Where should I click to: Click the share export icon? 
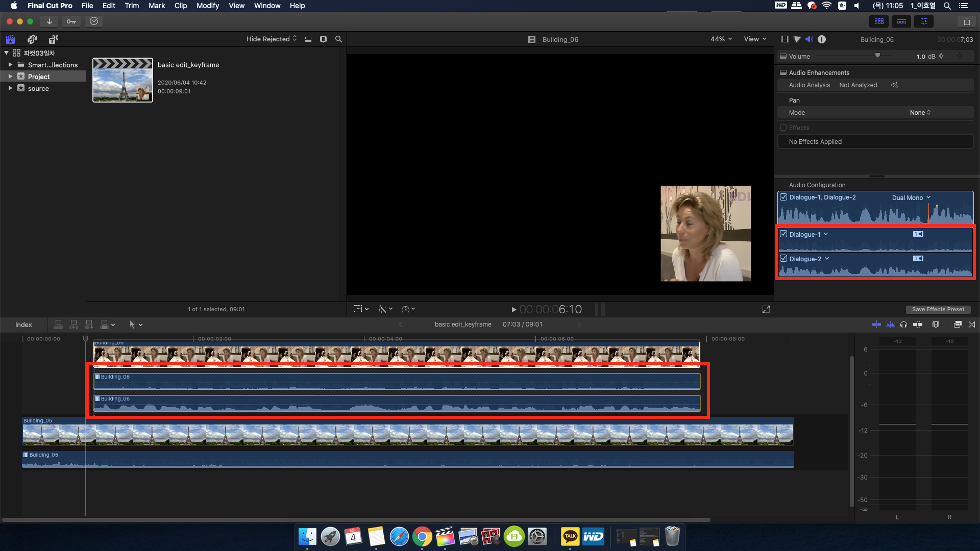tap(967, 21)
